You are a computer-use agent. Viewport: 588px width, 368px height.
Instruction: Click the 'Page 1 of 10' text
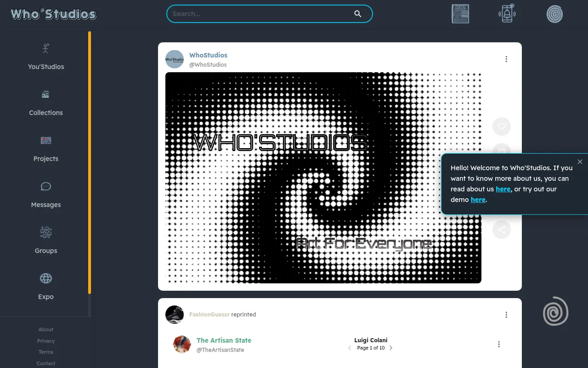(371, 348)
